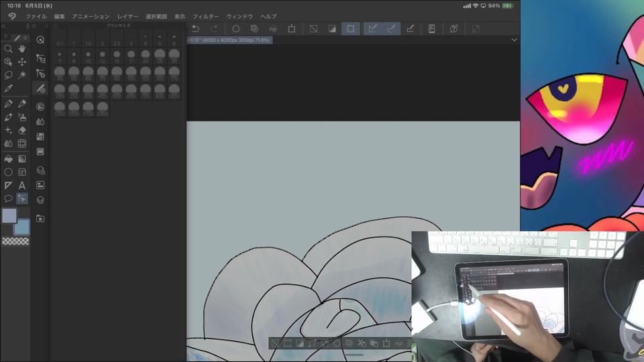Open the Tool Property palette icon
The height and width of the screenshot is (362, 644).
[40, 74]
